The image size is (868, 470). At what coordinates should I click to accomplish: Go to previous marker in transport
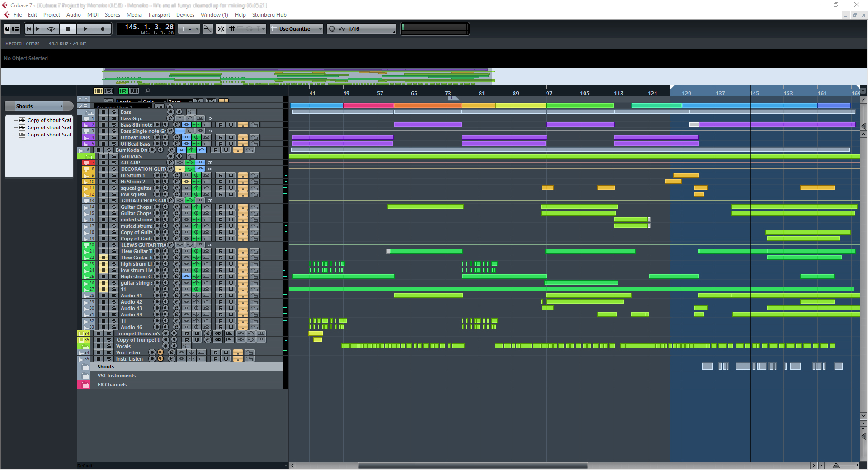pos(29,29)
